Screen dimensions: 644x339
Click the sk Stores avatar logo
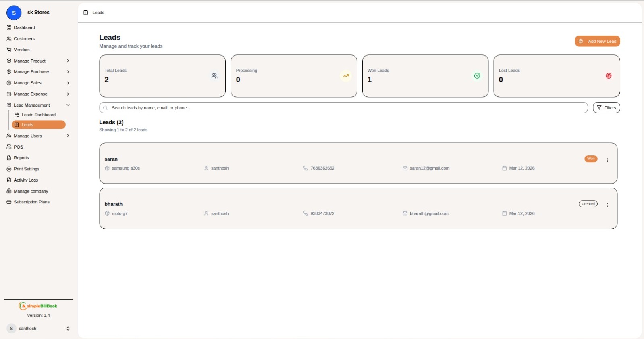14,13
